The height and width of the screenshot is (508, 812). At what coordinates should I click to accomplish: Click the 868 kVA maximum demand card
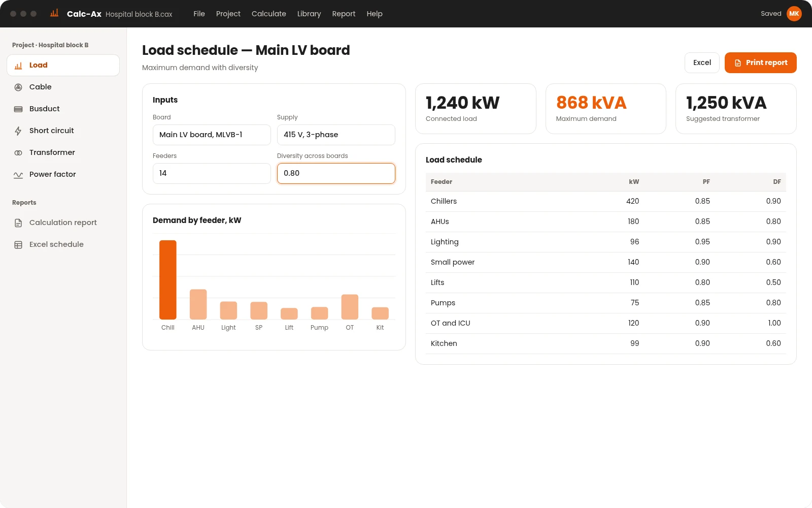point(605,109)
